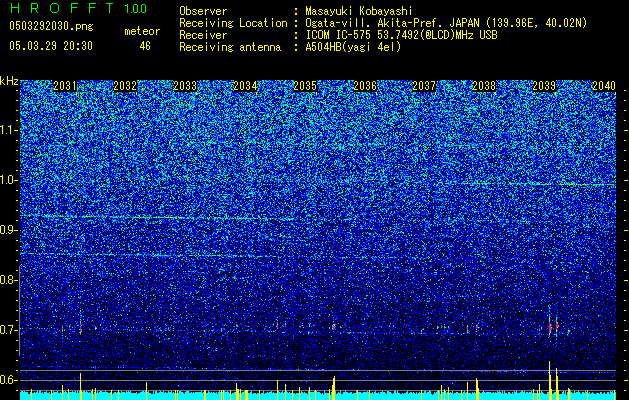The width and height of the screenshot is (629, 400).
Task: Click the Receiver label
Action: (203, 35)
